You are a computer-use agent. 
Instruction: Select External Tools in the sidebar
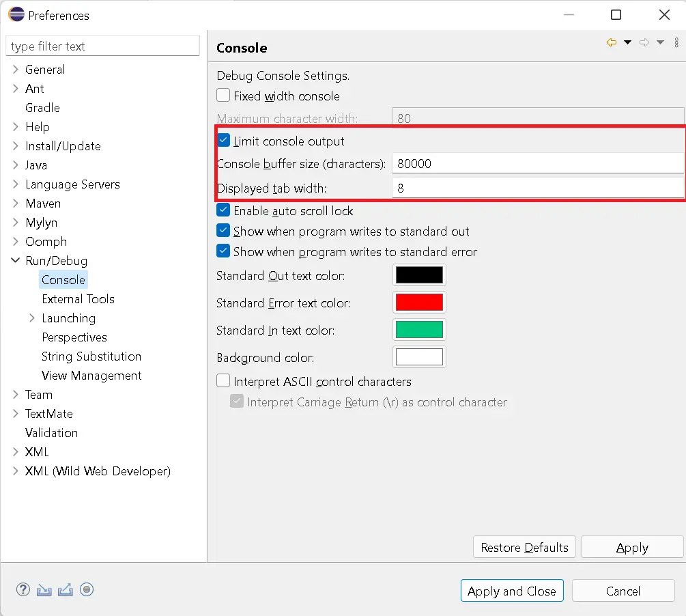tap(78, 298)
